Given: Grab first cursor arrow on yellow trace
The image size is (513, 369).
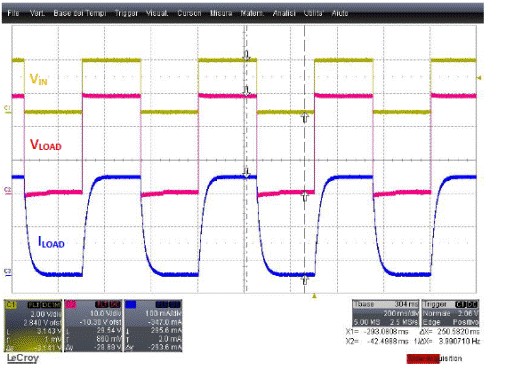Looking at the screenshot, I should pyautogui.click(x=246, y=55).
